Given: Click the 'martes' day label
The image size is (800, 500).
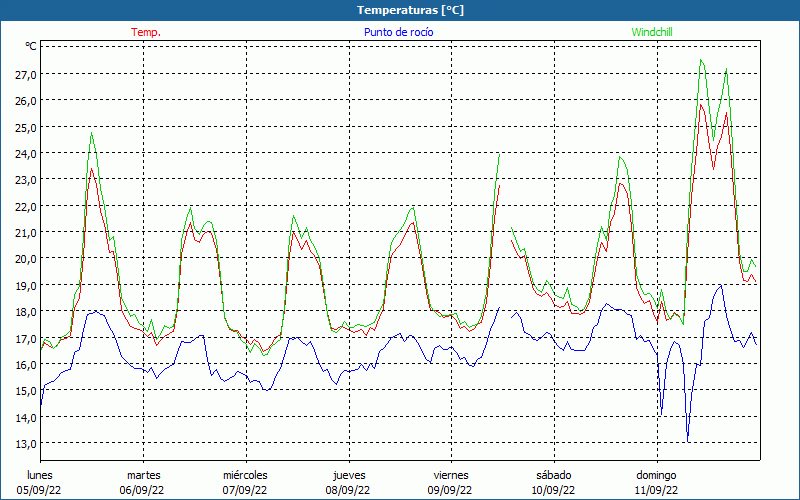Looking at the screenshot, I should (144, 475).
